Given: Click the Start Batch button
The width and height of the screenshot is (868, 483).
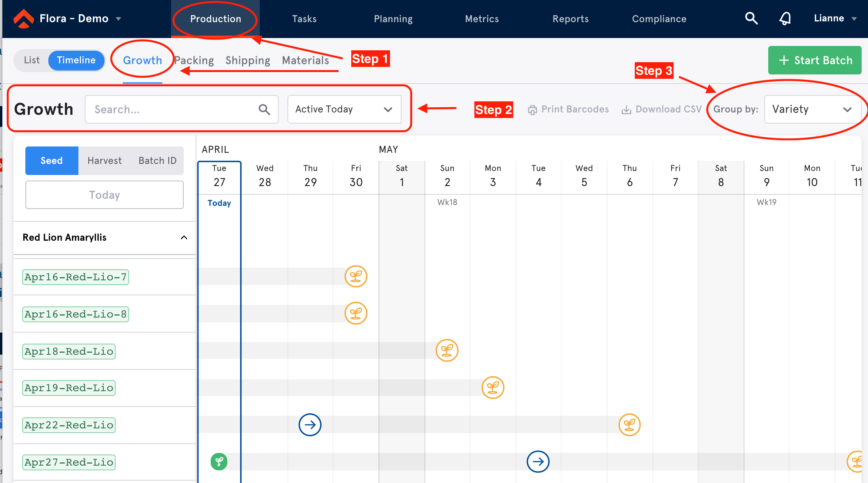Looking at the screenshot, I should coord(815,59).
